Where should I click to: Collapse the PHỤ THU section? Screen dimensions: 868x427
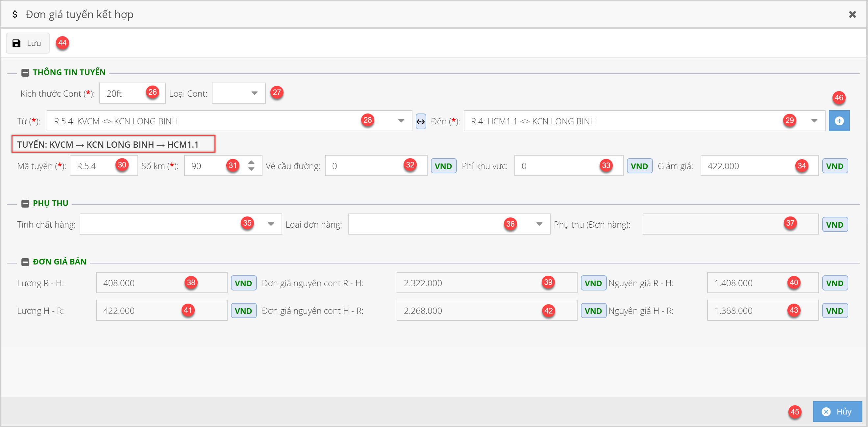coord(25,204)
